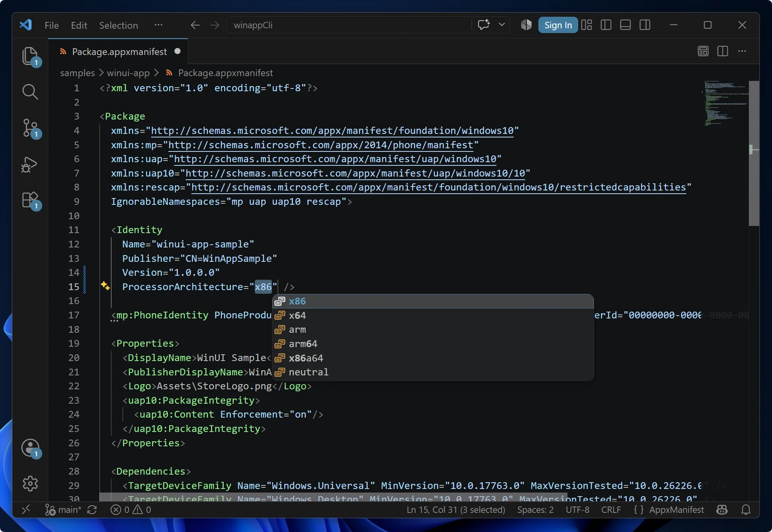The width and height of the screenshot is (772, 532).
Task: Choose x64 from the suggestion list
Action: pyautogui.click(x=433, y=316)
